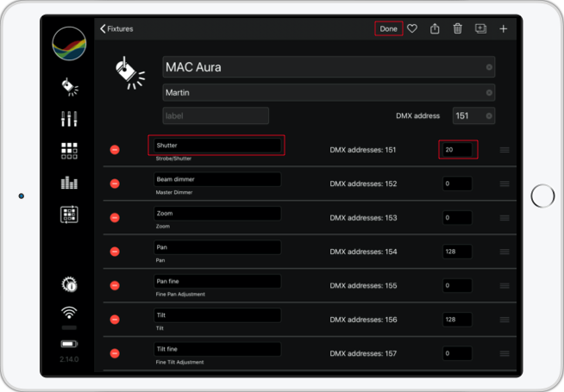Open grid scenes section in sidebar
This screenshot has width=564, height=392.
pyautogui.click(x=69, y=151)
